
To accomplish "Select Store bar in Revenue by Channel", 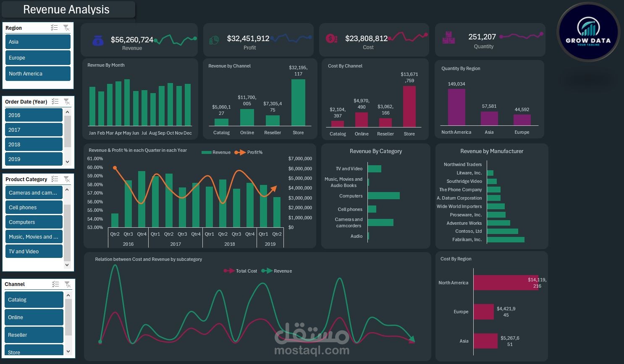I will pyautogui.click(x=298, y=103).
